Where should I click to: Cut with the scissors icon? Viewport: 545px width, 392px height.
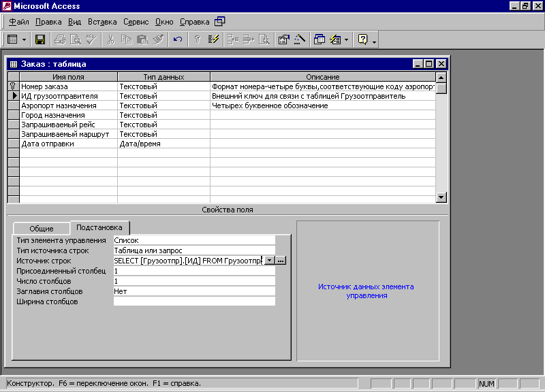click(x=111, y=39)
